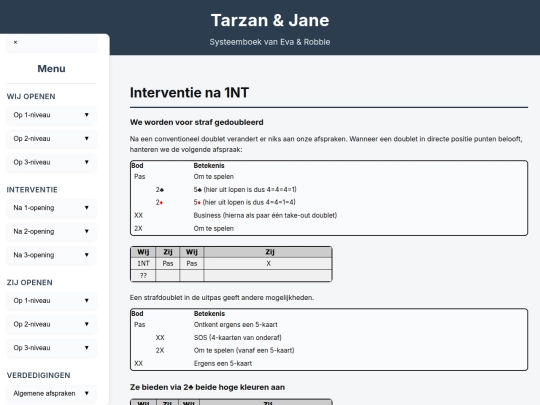Image resolution: width=540 pixels, height=405 pixels.
Task: Click 'Een strafdoublet in de uitpas' sentence
Action: (x=222, y=298)
